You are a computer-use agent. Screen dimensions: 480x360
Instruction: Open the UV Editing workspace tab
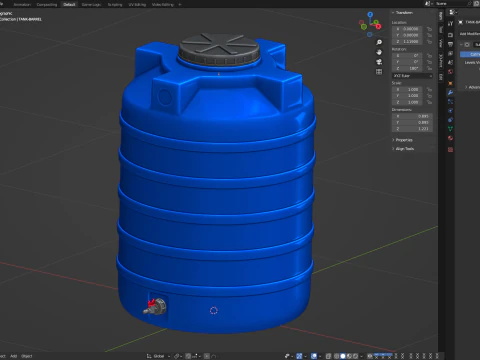pos(137,4)
